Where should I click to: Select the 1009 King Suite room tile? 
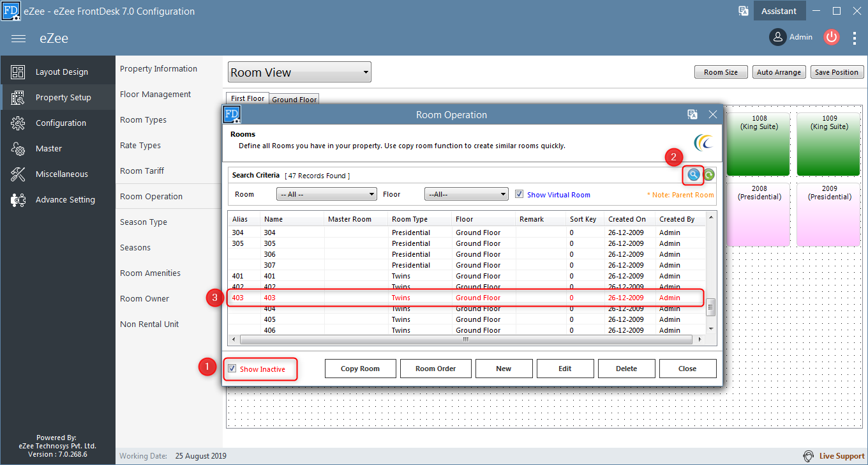829,144
